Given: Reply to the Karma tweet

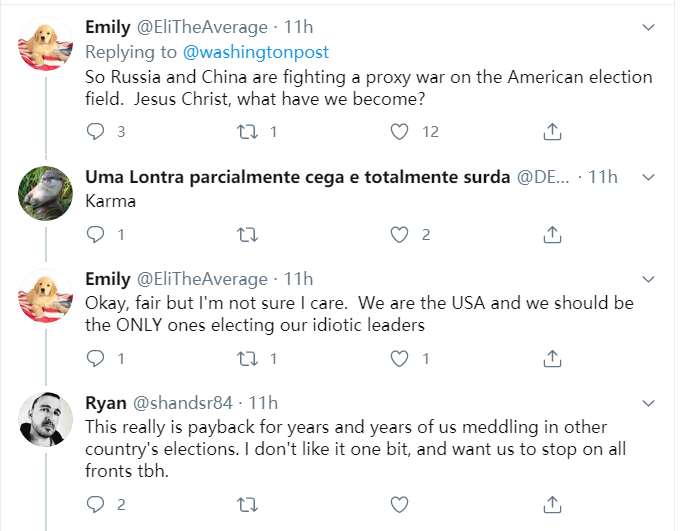Looking at the screenshot, I should pyautogui.click(x=96, y=234).
